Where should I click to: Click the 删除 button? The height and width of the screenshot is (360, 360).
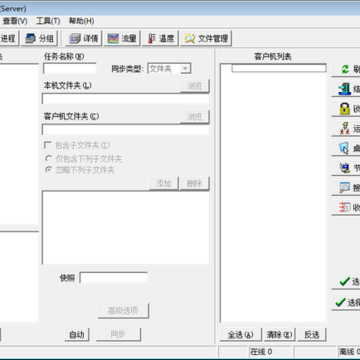click(194, 183)
